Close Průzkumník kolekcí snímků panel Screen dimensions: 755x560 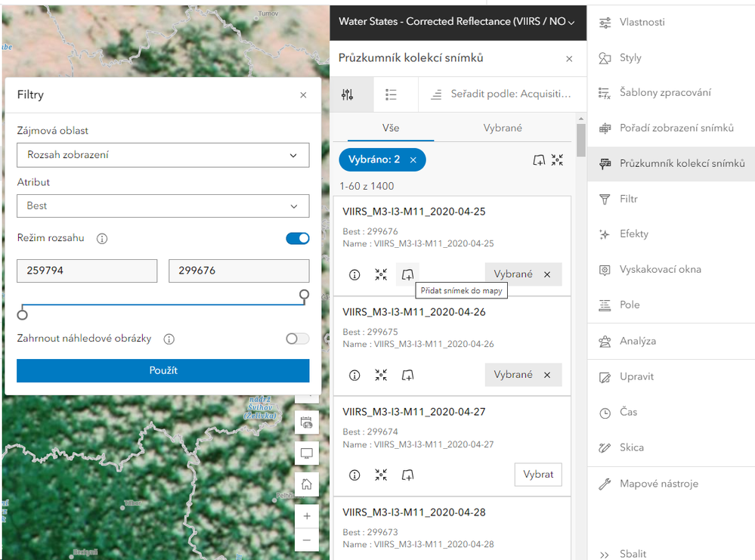(x=569, y=59)
